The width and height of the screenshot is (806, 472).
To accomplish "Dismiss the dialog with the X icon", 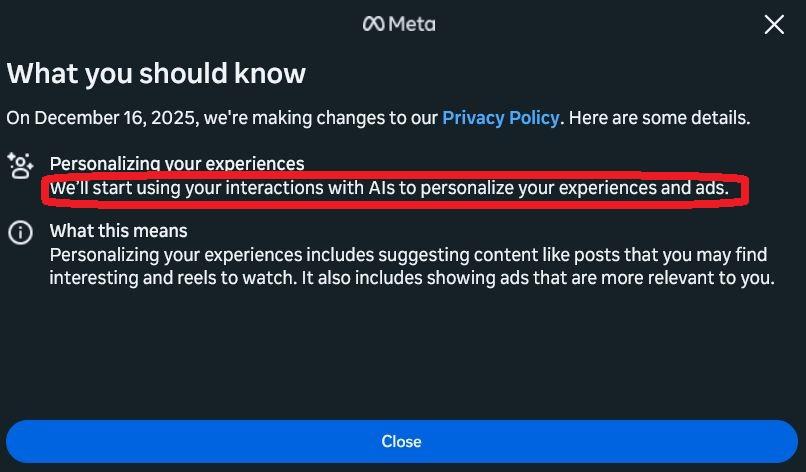I will [x=774, y=24].
